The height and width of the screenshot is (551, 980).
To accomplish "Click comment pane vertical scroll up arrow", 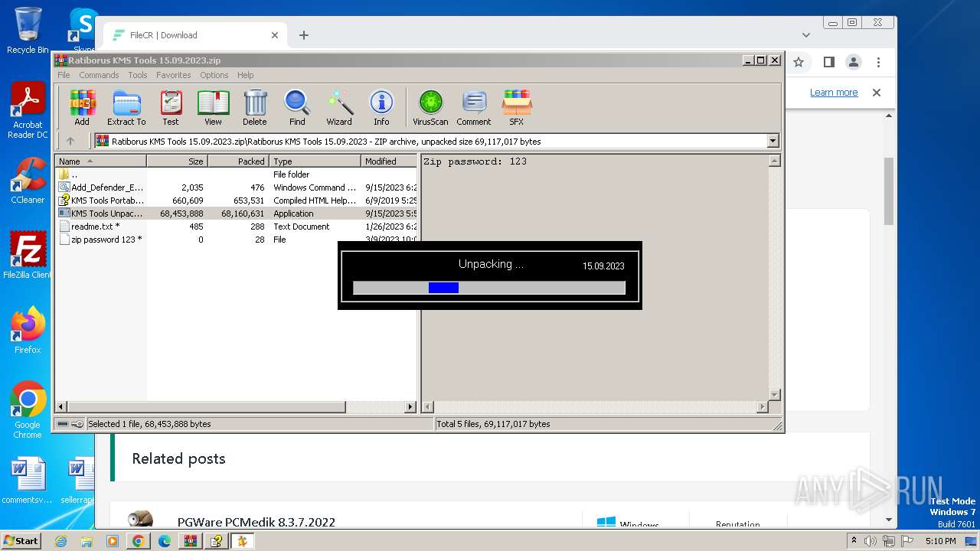I will click(x=774, y=161).
